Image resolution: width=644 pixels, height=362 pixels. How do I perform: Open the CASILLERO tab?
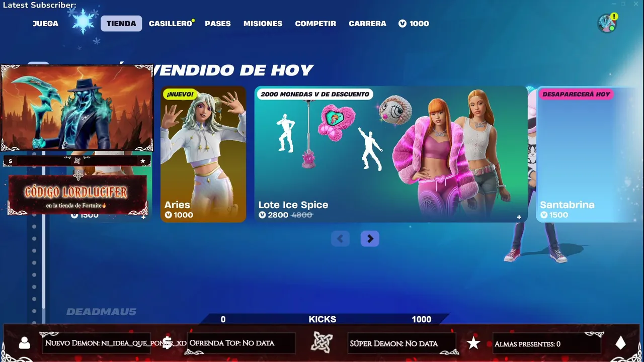coord(171,24)
